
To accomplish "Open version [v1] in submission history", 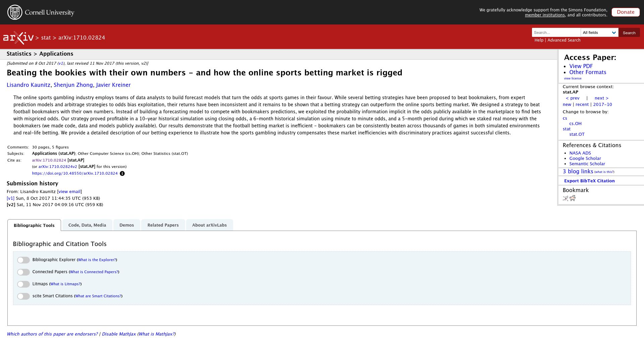I will (10, 198).
